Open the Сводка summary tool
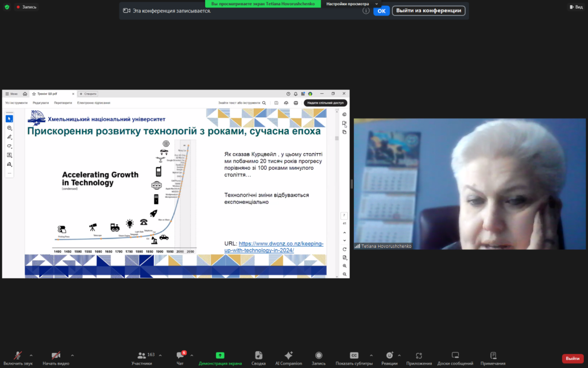 click(258, 358)
